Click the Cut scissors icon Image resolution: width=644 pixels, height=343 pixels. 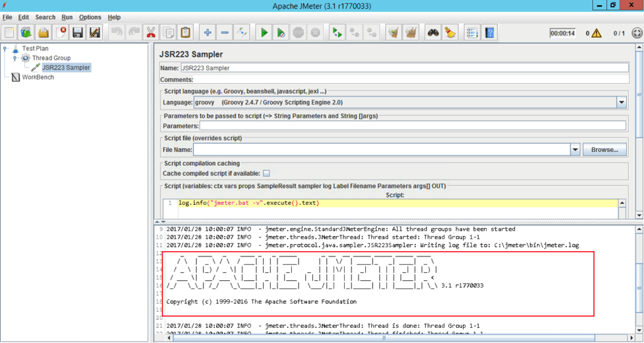pos(151,32)
